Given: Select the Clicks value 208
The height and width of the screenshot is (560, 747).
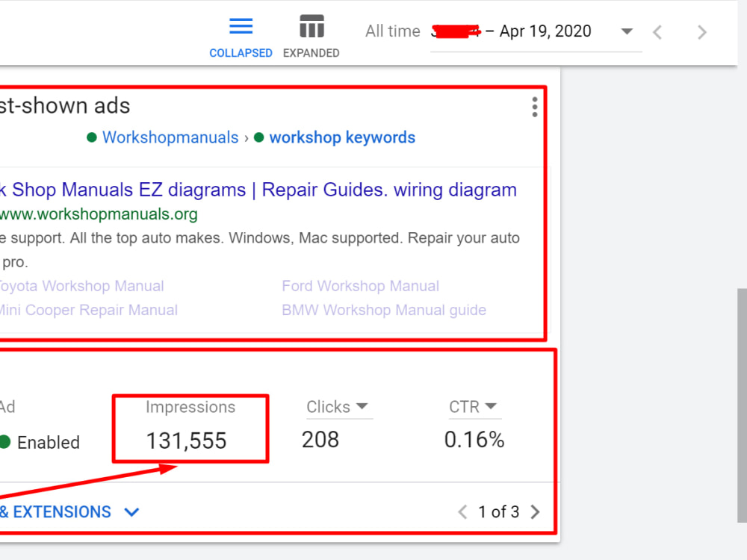Looking at the screenshot, I should [320, 440].
